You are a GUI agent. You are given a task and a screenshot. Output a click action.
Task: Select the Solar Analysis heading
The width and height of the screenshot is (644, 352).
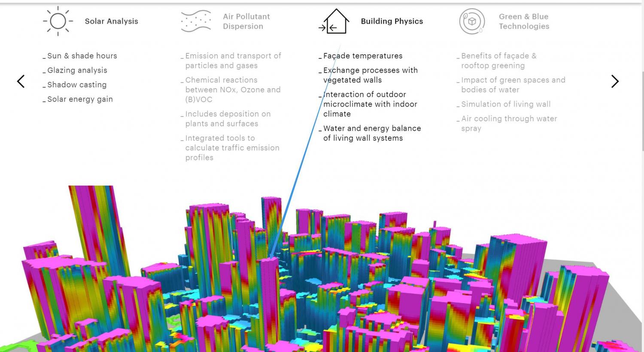[111, 21]
